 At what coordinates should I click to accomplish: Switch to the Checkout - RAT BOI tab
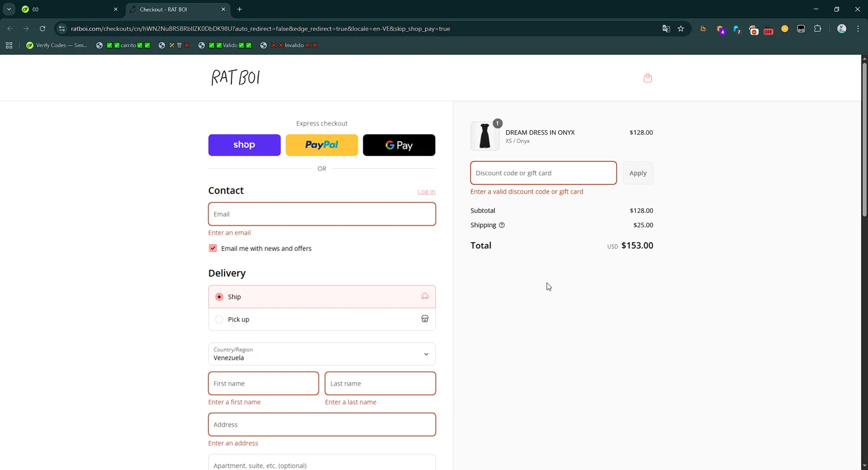tap(177, 9)
